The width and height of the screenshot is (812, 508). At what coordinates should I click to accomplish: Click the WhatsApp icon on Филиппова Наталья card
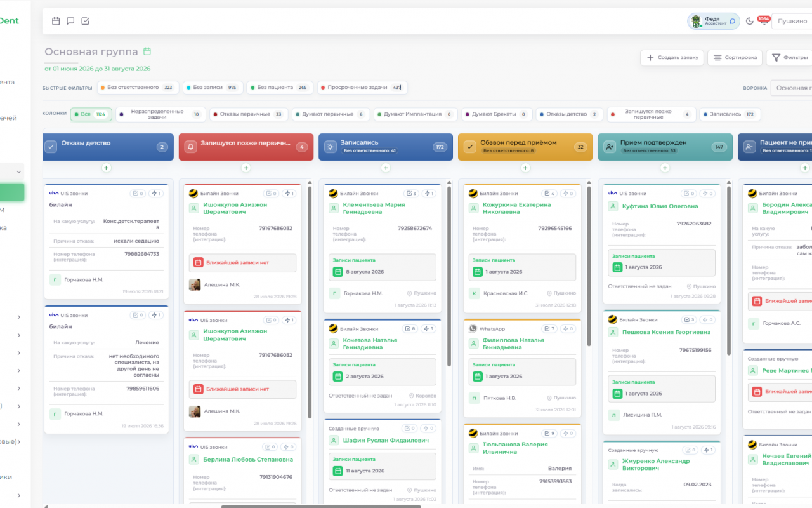(473, 329)
